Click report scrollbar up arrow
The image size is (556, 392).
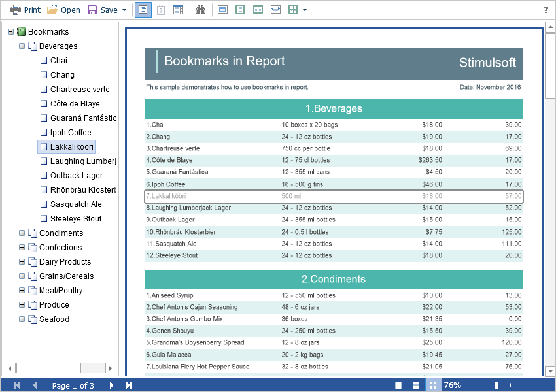click(550, 27)
